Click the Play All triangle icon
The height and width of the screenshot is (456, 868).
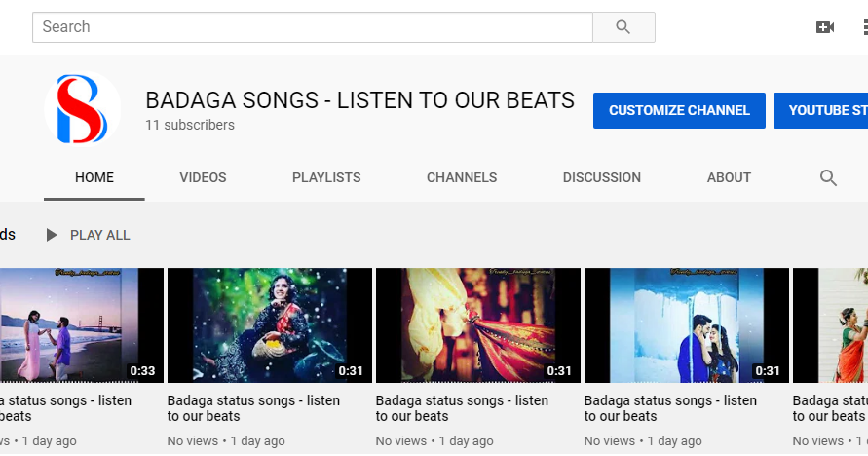coord(51,235)
